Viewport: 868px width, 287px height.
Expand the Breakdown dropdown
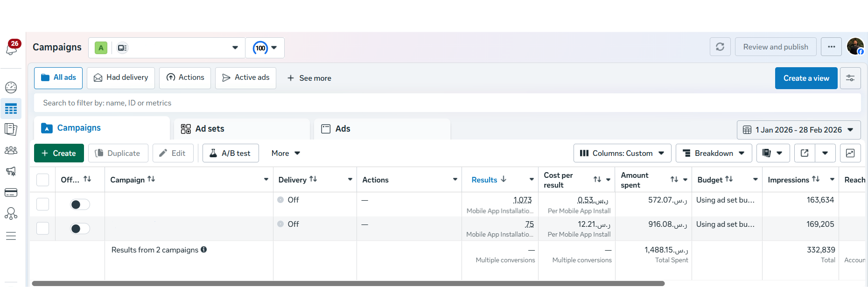coord(714,153)
